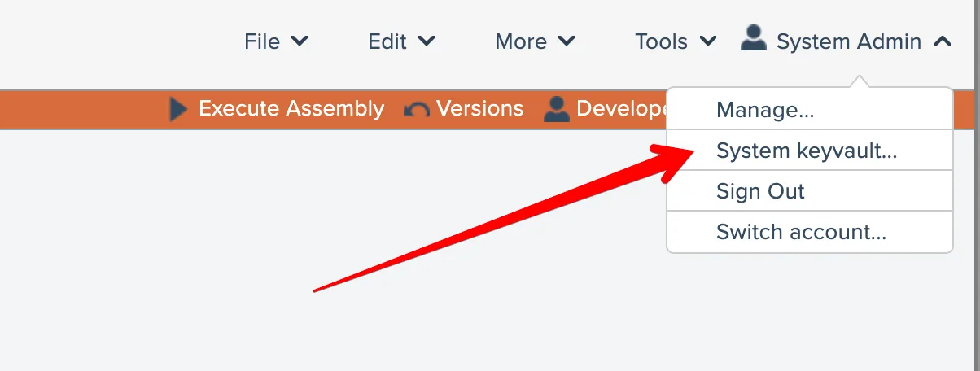Open the Tools menu
The height and width of the screenshot is (371, 980).
click(x=661, y=41)
